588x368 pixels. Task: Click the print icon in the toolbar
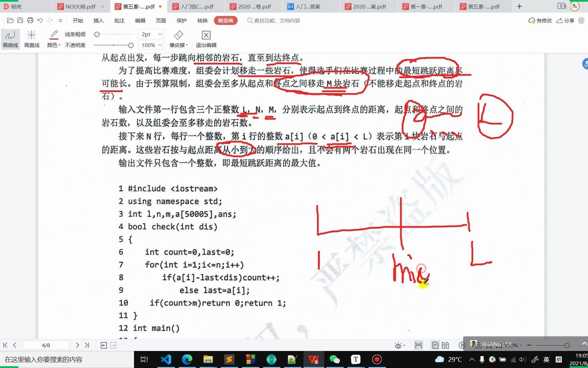click(30, 20)
